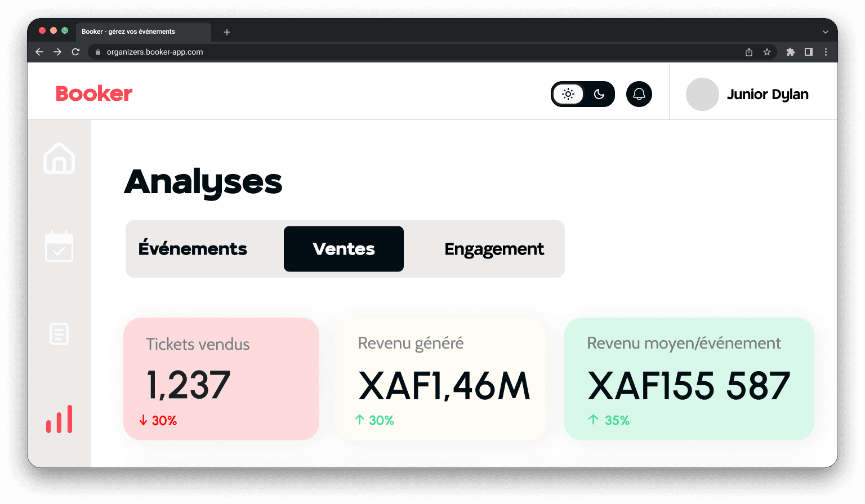Click the address bar URL
This screenshot has height=504, width=865.
[x=155, y=52]
